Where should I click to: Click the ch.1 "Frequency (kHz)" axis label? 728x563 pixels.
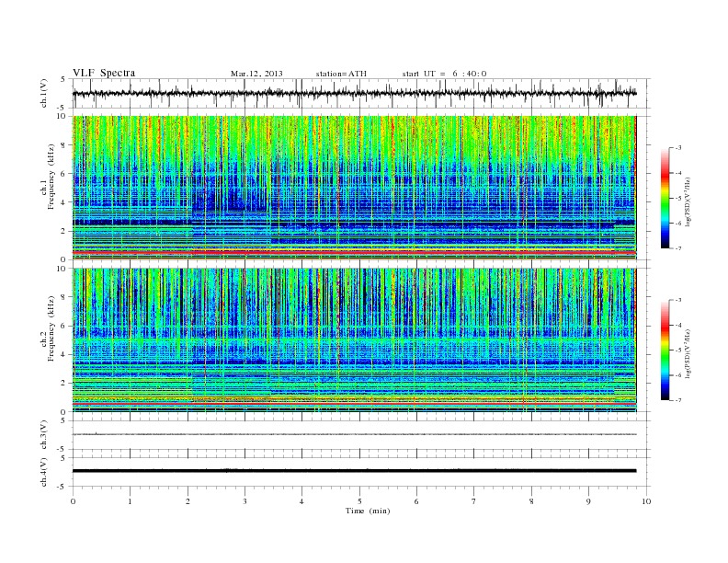51,177
